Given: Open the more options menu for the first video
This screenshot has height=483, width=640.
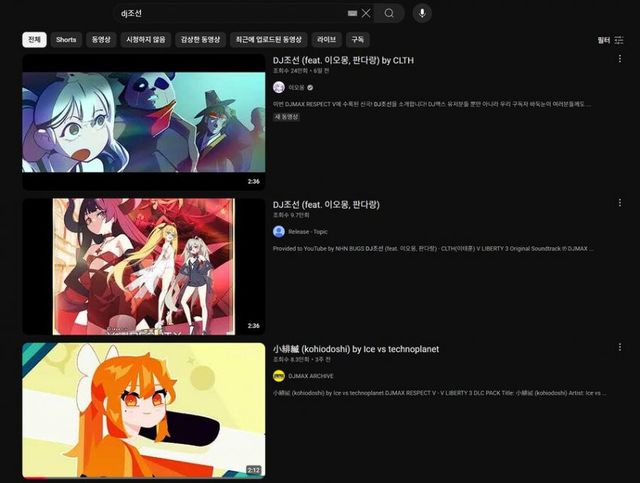Looking at the screenshot, I should [x=620, y=60].
